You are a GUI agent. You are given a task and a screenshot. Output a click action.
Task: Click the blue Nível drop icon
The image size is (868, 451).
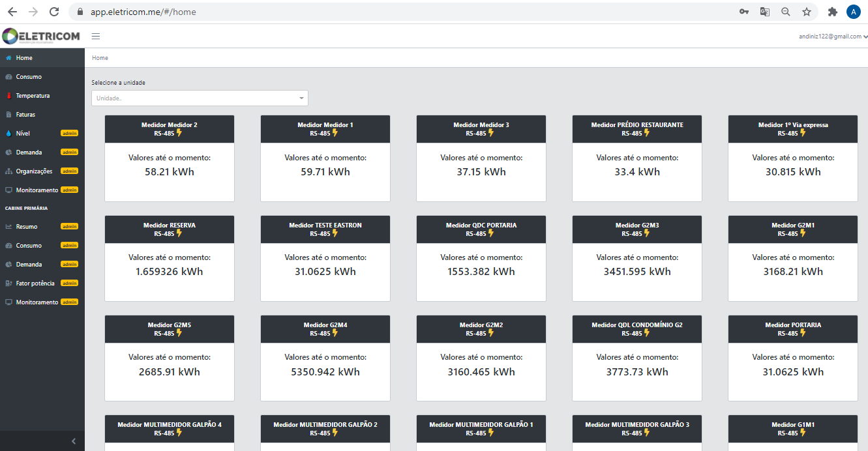(8, 134)
